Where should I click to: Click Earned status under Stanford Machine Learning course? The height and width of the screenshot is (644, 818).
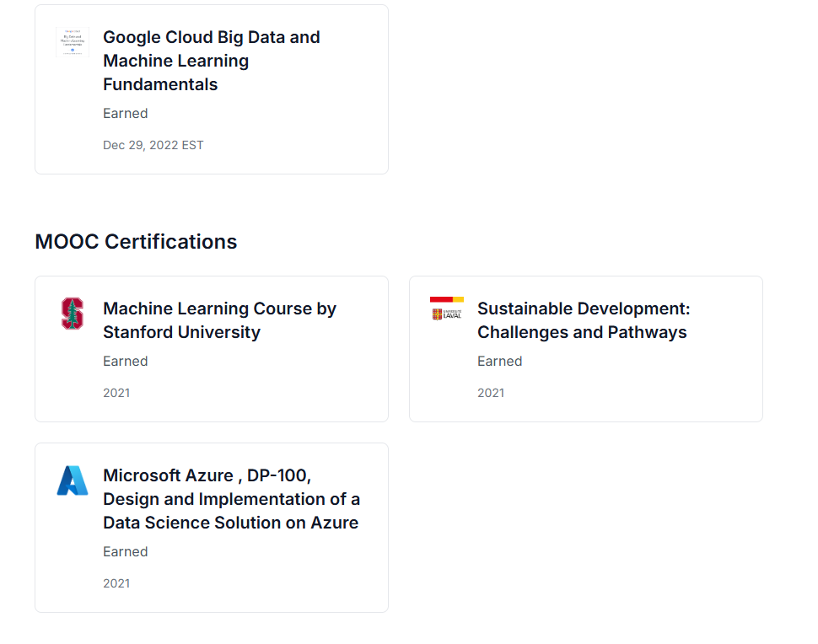126,362
